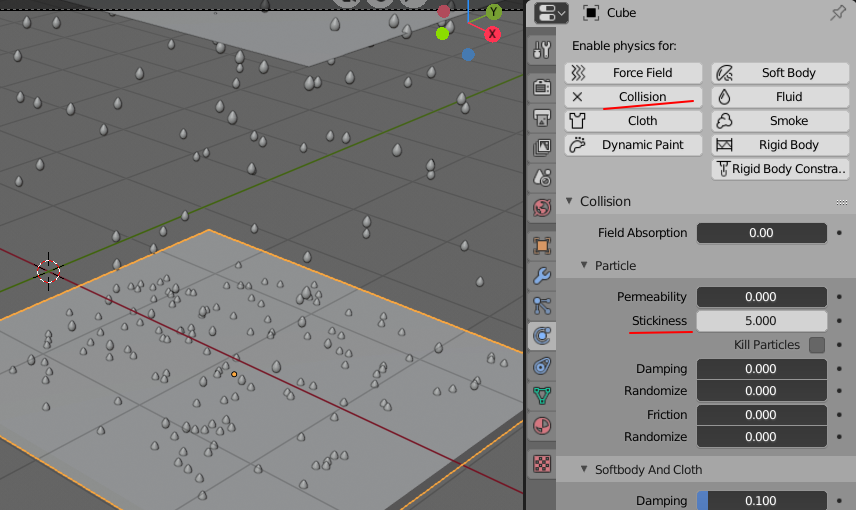
Task: Open the Object properties tab
Action: pyautogui.click(x=542, y=246)
